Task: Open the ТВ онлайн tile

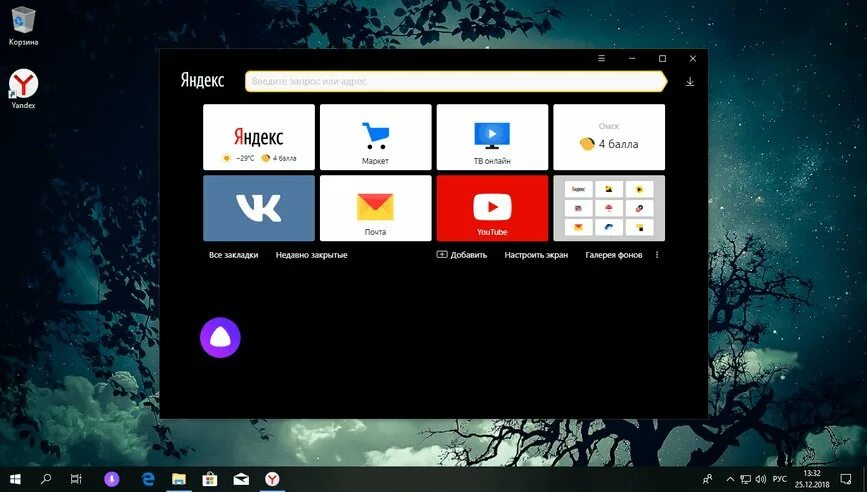Action: point(492,137)
